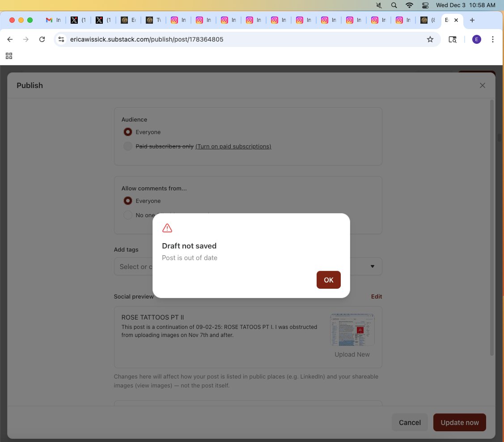Viewport: 504px width, 442px height.
Task: Open Turn on paid subscriptions link
Action: click(x=233, y=147)
